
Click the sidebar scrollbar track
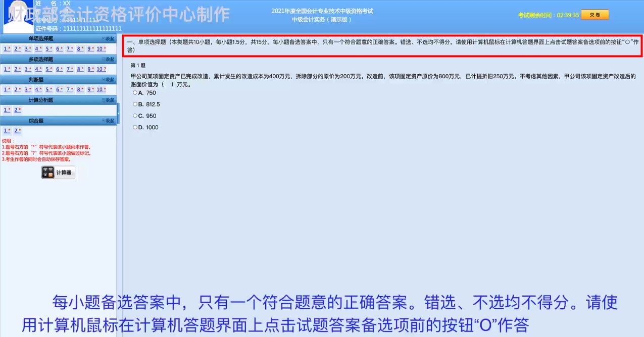point(117,202)
